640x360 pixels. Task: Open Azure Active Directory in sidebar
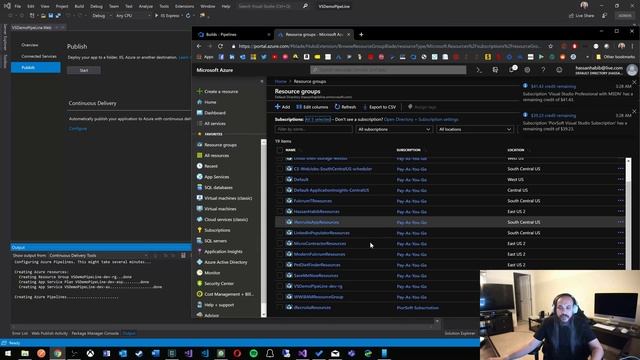pyautogui.click(x=222, y=262)
